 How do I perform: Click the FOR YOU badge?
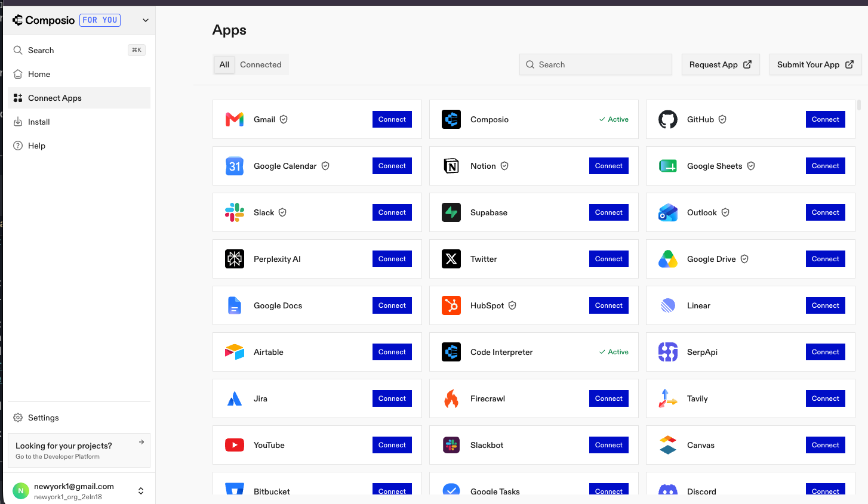(x=100, y=20)
